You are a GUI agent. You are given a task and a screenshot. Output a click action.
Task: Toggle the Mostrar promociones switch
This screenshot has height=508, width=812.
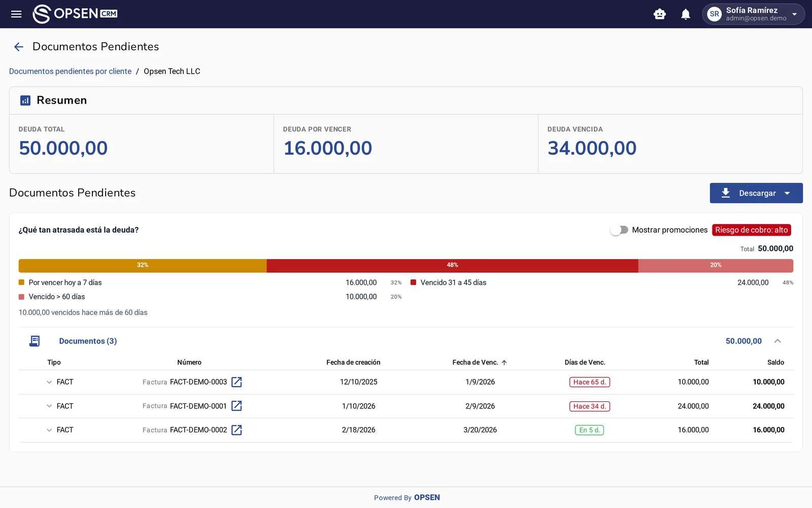click(619, 230)
